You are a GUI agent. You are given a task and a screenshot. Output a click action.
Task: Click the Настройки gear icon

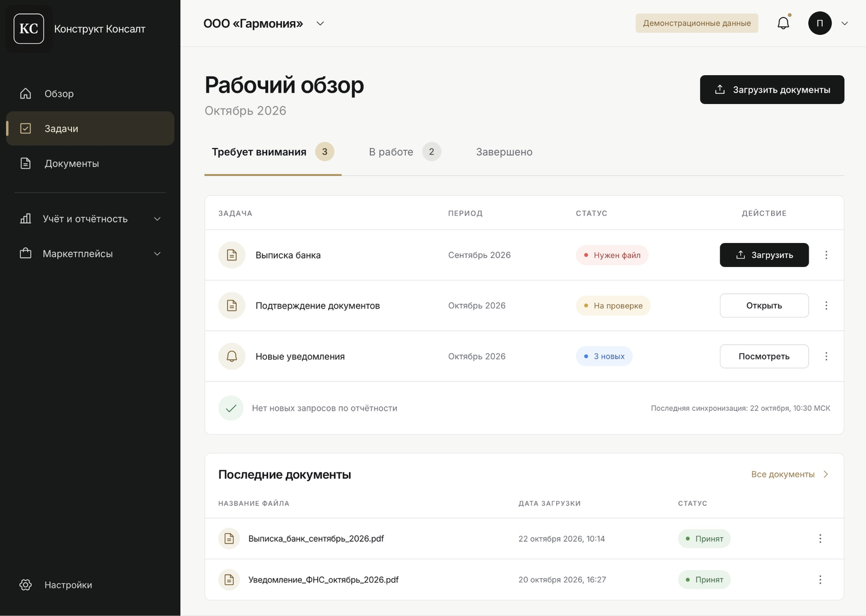pyautogui.click(x=25, y=585)
